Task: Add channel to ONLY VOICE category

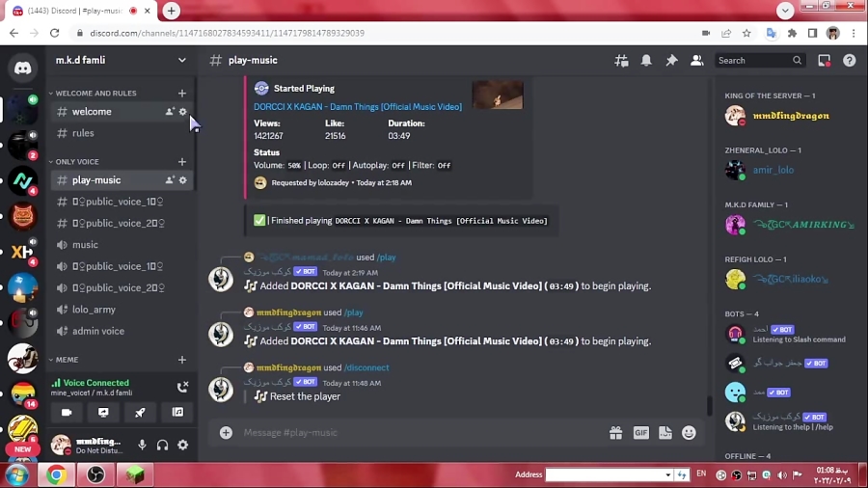Action: click(x=182, y=162)
